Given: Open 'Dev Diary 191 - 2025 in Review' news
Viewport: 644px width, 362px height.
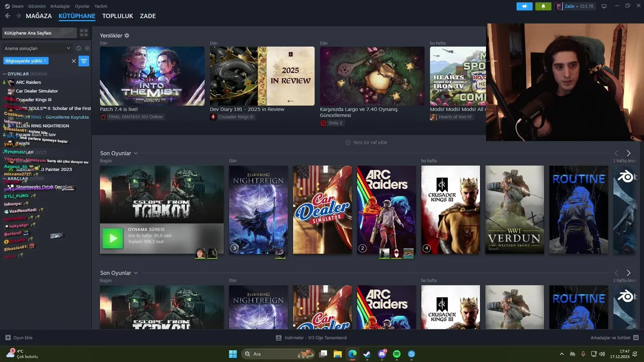Looking at the screenshot, I should click(x=262, y=76).
